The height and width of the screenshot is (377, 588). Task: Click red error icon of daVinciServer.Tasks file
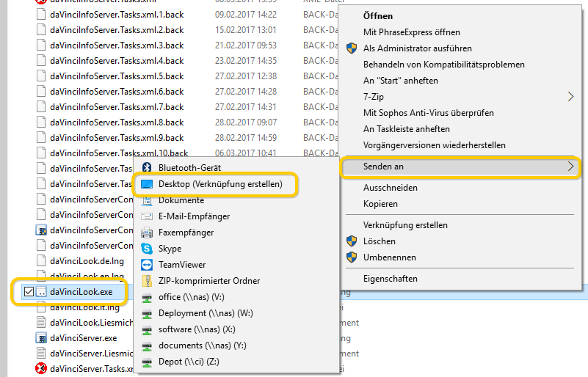pyautogui.click(x=41, y=368)
